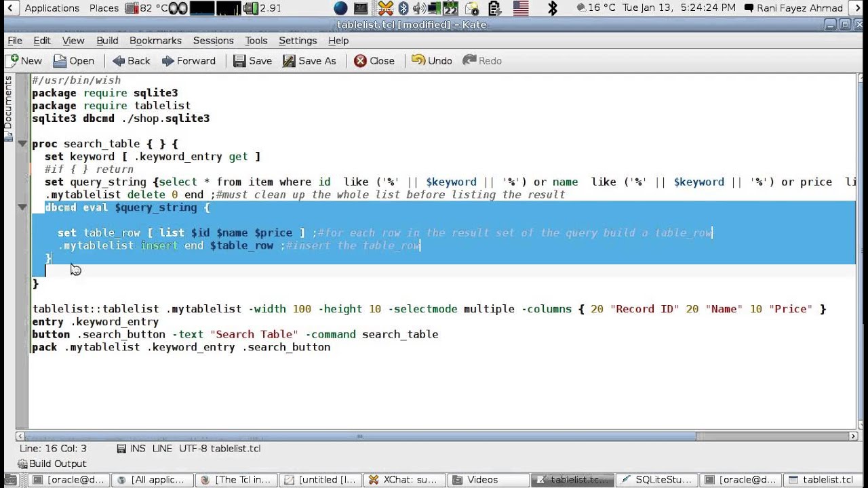Switch to Videos taskbar window

[488, 480]
